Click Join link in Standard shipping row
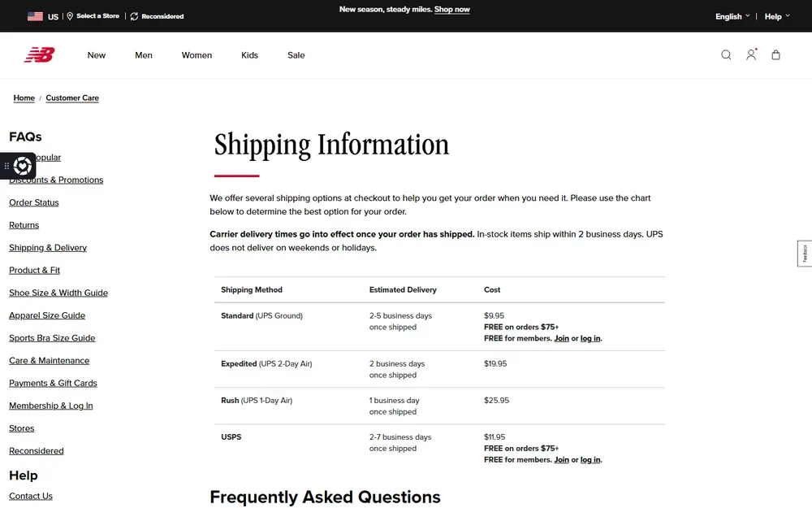 561,338
